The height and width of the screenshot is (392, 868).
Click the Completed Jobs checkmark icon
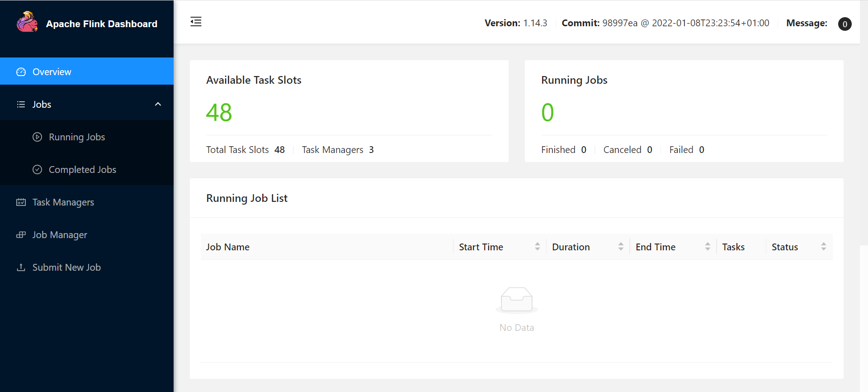pos(38,170)
